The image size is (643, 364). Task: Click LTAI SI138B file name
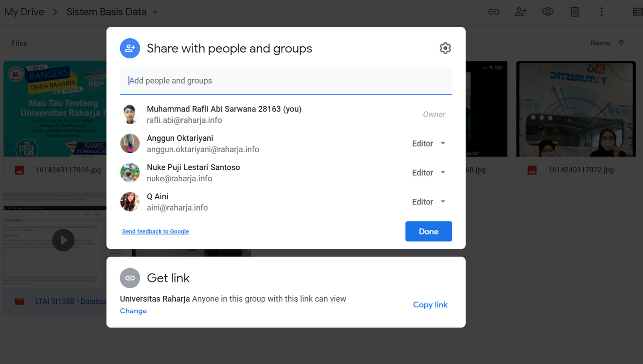(71, 301)
